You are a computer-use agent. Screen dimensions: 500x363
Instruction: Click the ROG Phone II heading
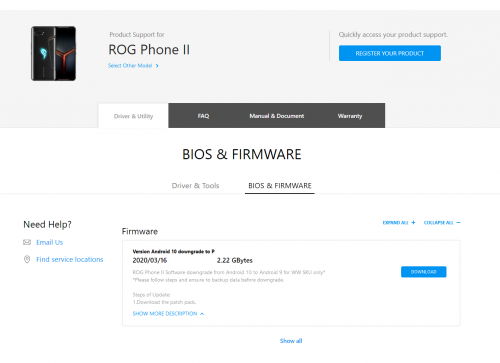[149, 50]
